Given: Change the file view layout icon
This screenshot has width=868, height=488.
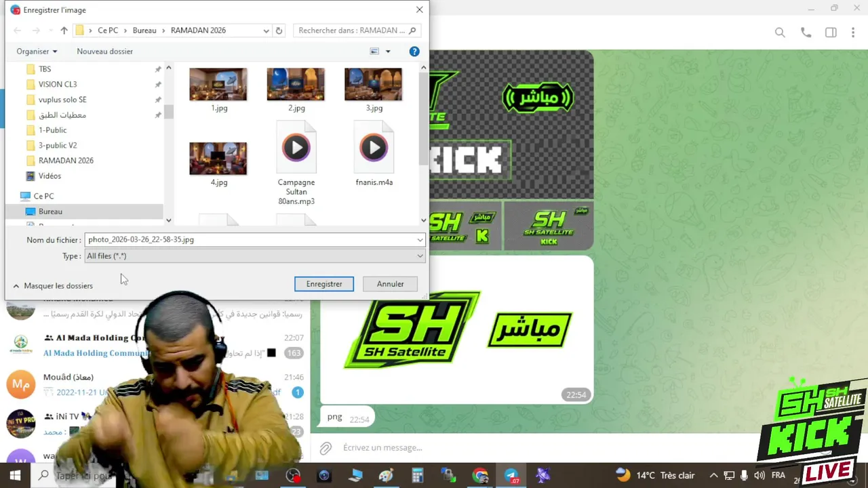Looking at the screenshot, I should click(x=374, y=52).
